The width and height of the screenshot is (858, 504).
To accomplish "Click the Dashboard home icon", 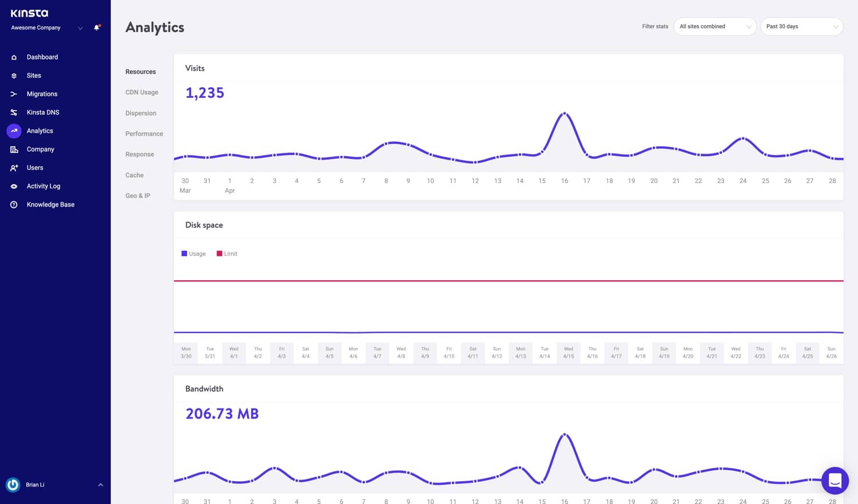I will tap(14, 57).
